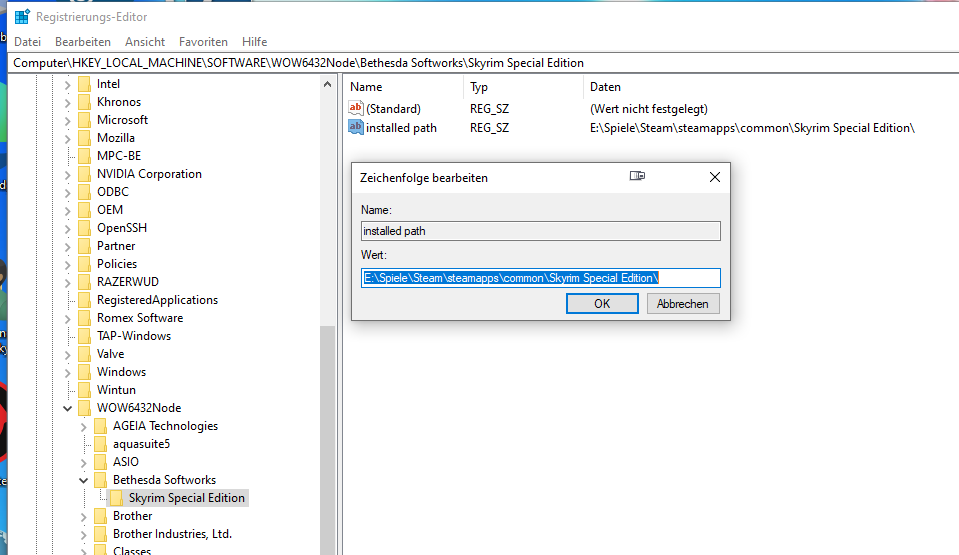The image size is (959, 555).
Task: Confirm the dialog with OK button
Action: pyautogui.click(x=602, y=304)
